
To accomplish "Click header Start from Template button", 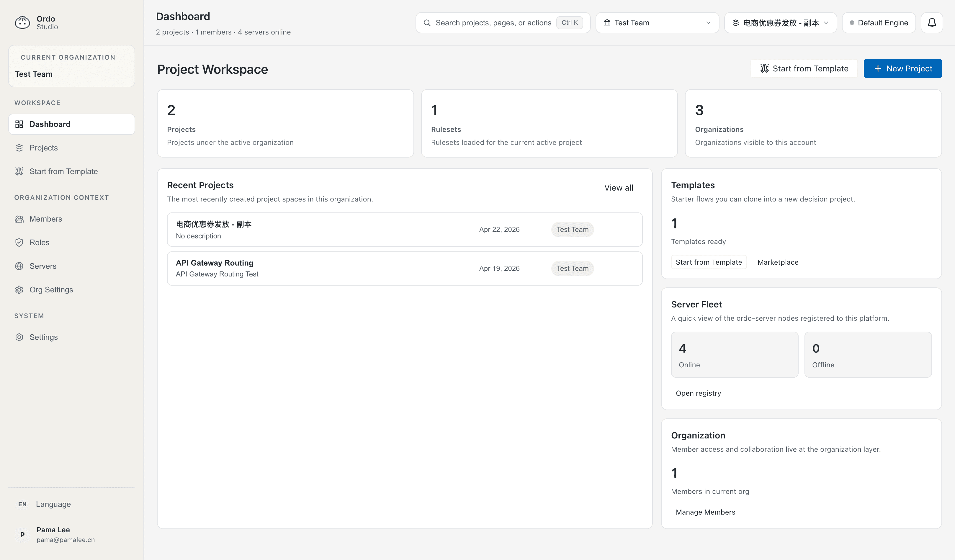I will (804, 68).
